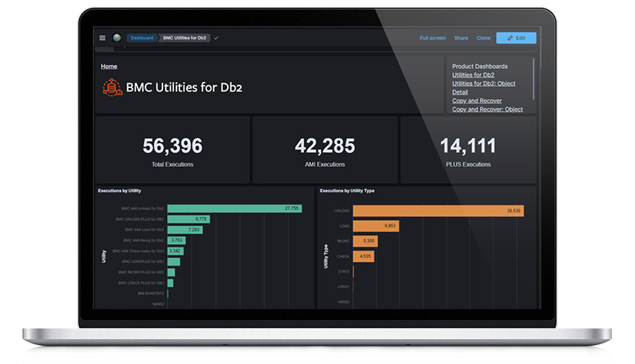The width and height of the screenshot is (635, 364).
Task: Open the Share dashboard option
Action: click(x=461, y=38)
